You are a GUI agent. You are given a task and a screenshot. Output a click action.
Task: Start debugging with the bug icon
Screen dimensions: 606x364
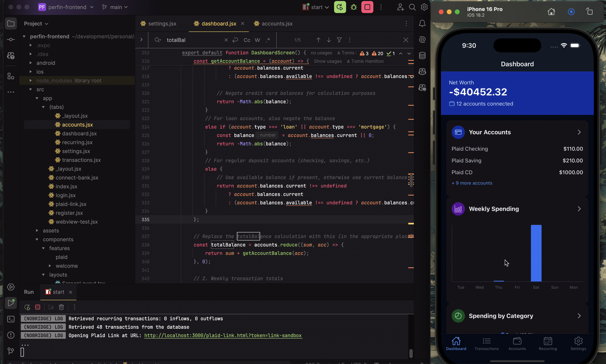(353, 7)
